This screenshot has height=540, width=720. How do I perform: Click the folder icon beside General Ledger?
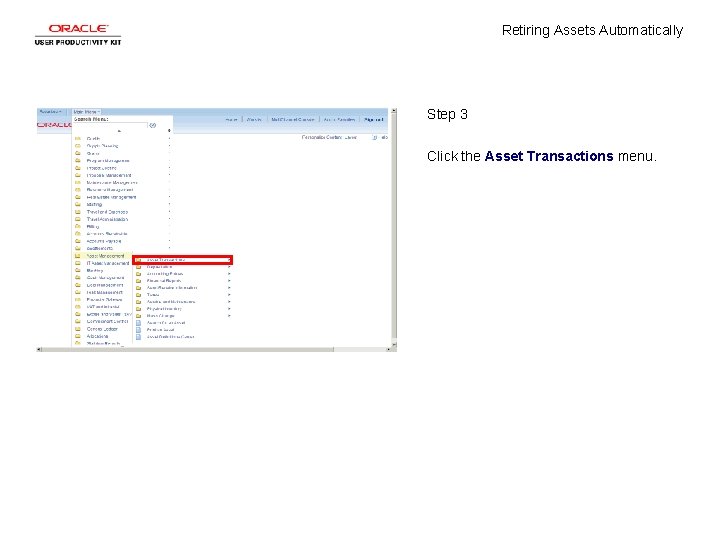click(78, 329)
